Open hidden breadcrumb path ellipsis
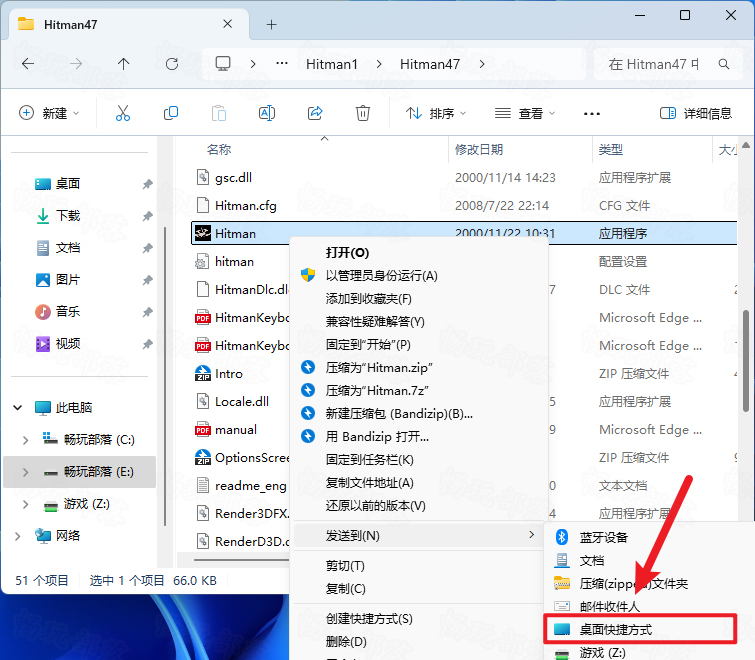Image resolution: width=755 pixels, height=660 pixels. (282, 63)
